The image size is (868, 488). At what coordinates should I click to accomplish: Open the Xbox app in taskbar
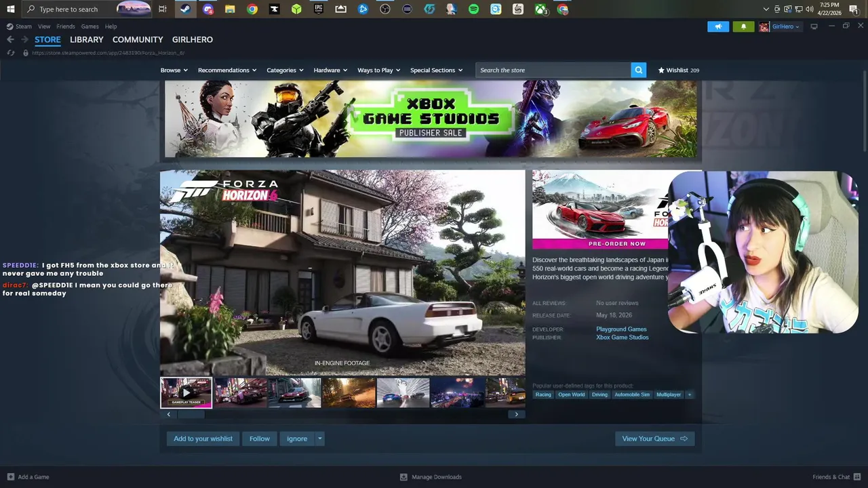click(540, 9)
